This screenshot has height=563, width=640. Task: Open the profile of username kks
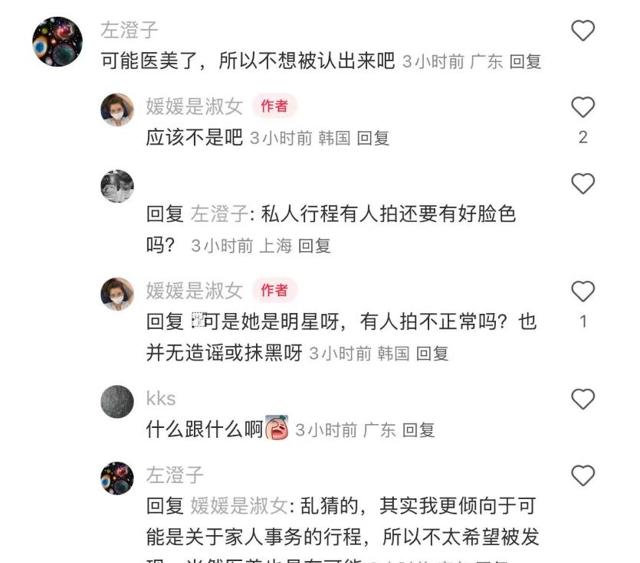click(x=161, y=398)
